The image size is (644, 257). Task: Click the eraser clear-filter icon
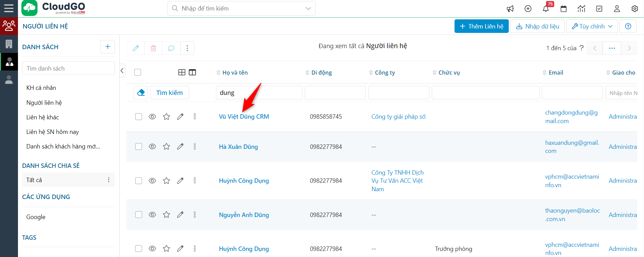141,93
